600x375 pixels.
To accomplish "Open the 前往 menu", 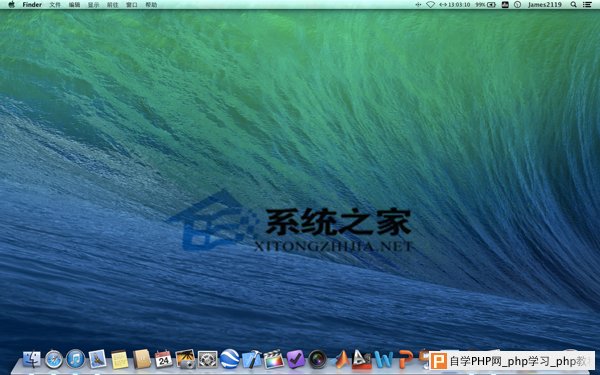I will click(x=112, y=5).
